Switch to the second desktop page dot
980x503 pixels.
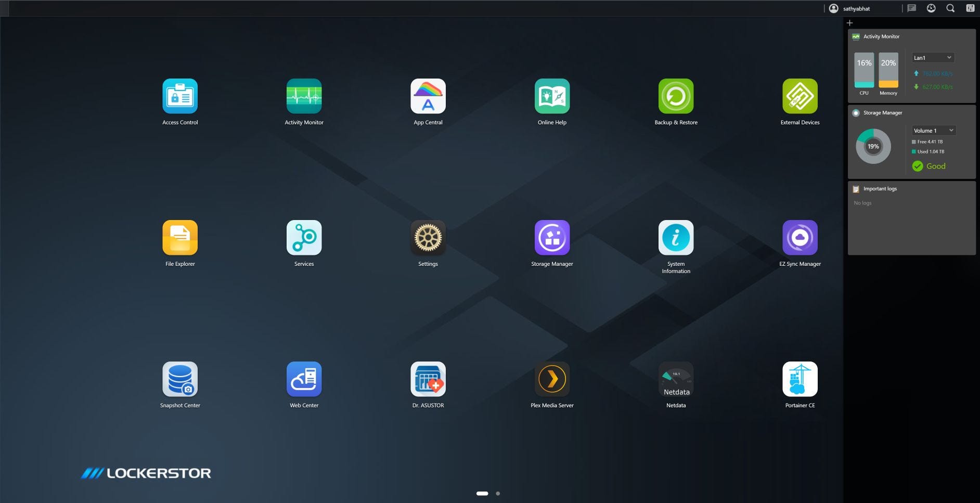click(x=498, y=493)
